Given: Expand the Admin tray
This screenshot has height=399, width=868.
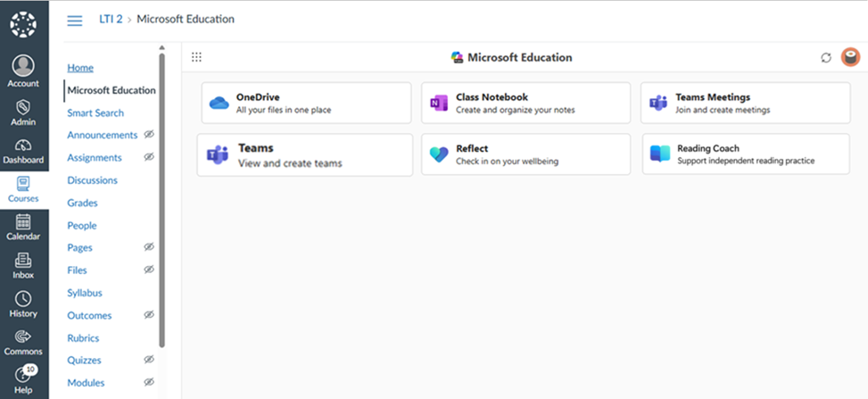Looking at the screenshot, I should point(23,113).
